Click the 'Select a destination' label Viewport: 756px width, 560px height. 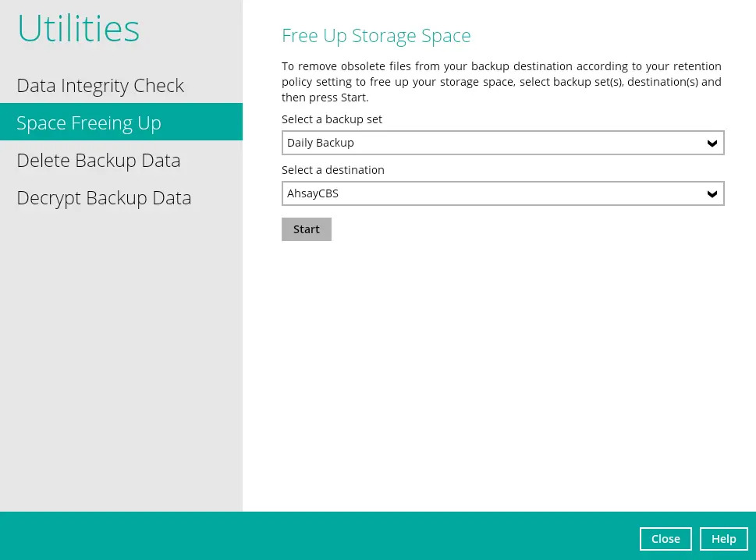click(332, 170)
